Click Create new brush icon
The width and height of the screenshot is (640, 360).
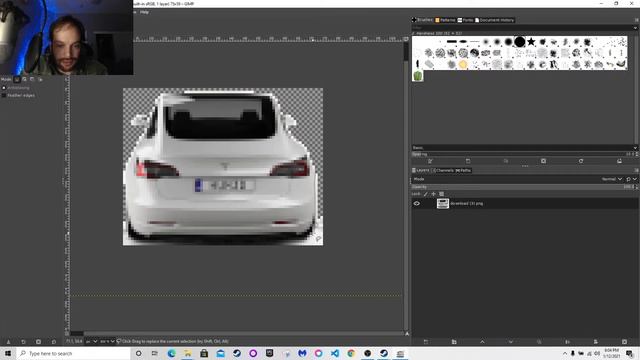coord(468,161)
